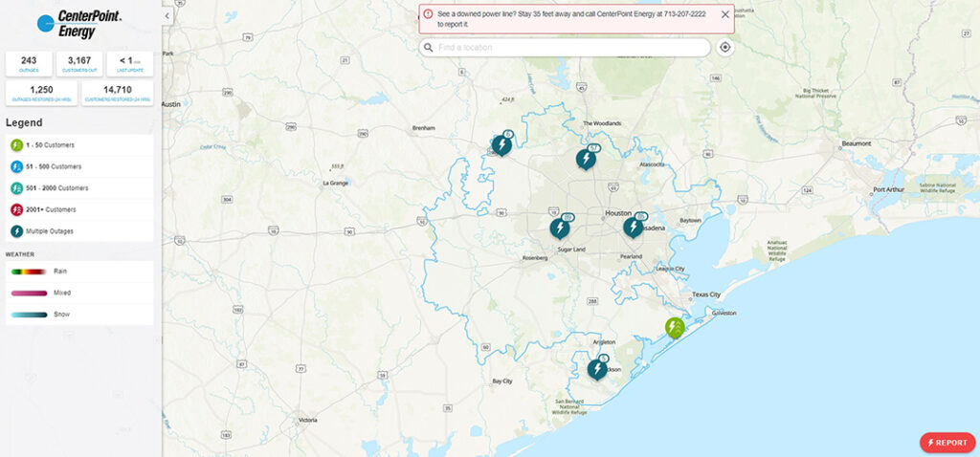
Task: Toggle the 1 - 50 Customers legend item
Action: pos(79,145)
